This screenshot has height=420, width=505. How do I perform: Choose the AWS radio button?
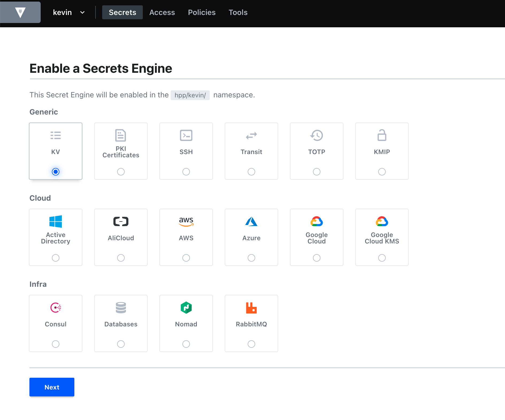(186, 258)
